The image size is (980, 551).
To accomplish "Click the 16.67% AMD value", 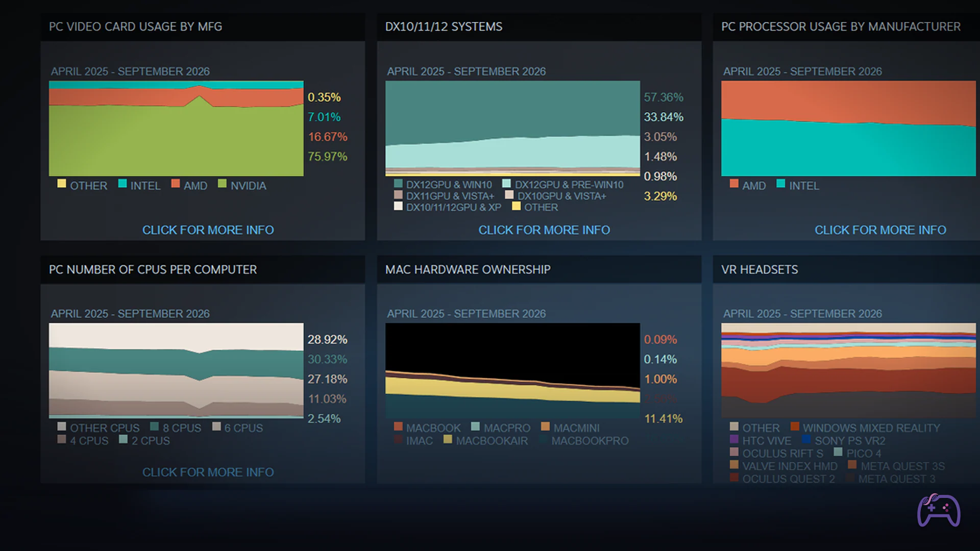I will [327, 137].
